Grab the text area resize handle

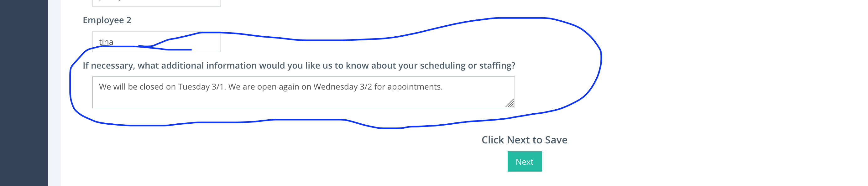pos(510,103)
